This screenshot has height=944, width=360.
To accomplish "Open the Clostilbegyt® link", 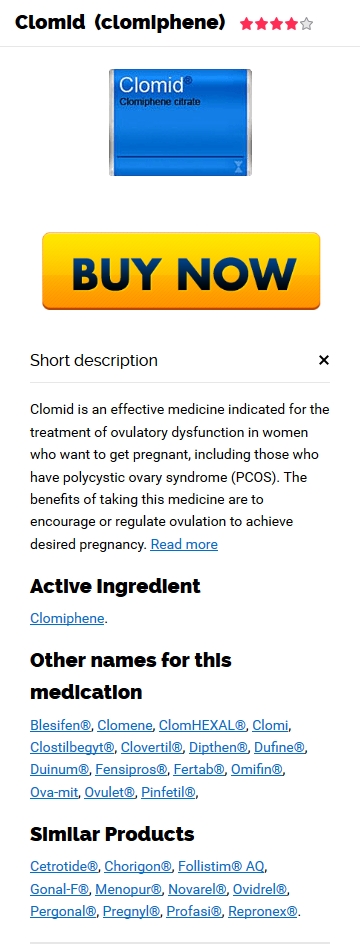I will pos(72,747).
